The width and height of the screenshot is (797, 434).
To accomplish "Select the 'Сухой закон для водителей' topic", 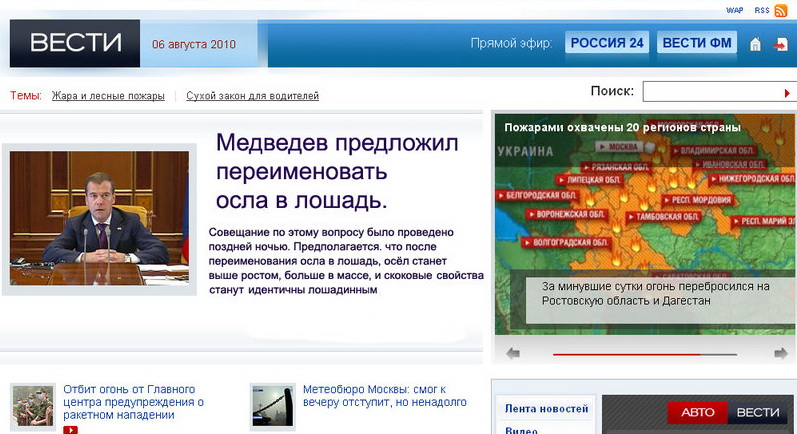I will click(252, 96).
